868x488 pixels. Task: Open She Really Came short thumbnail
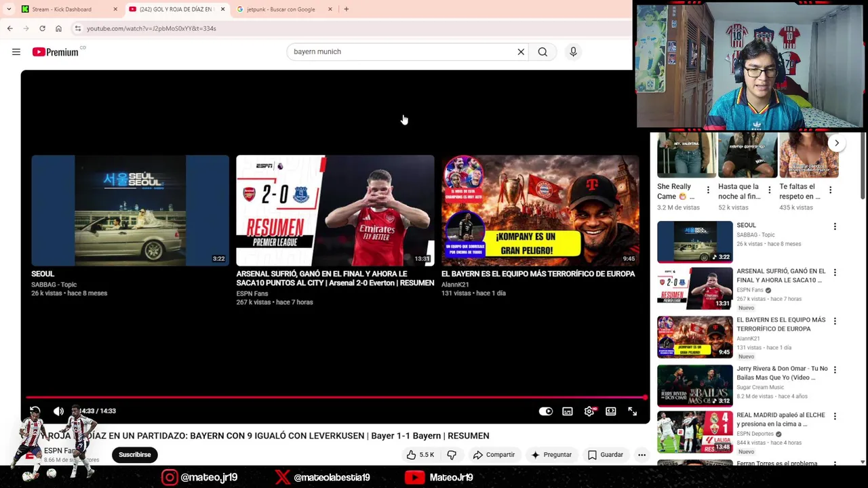point(686,155)
